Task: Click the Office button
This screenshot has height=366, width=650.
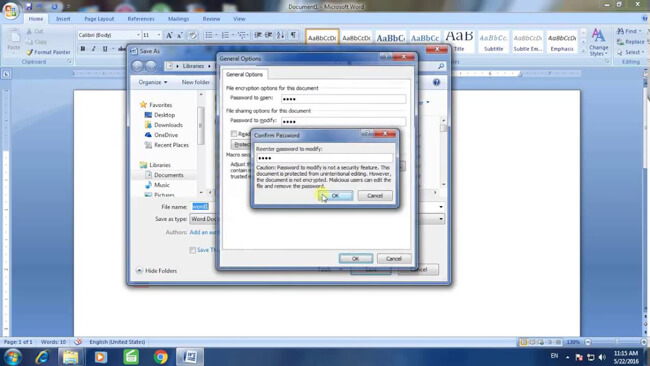Action: 10,10
